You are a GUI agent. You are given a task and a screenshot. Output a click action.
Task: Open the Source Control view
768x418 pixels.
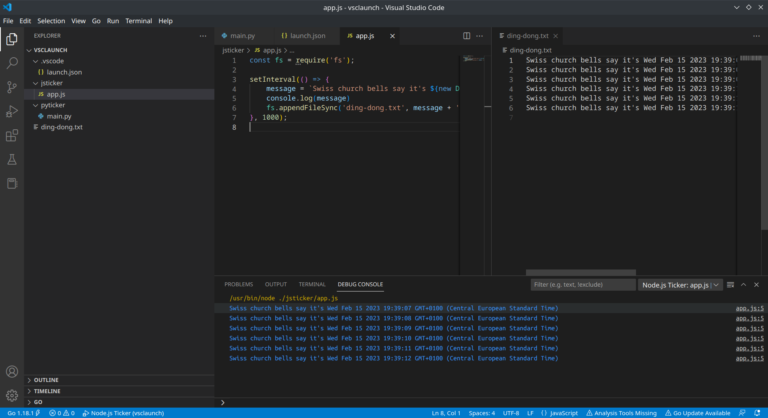coord(12,87)
